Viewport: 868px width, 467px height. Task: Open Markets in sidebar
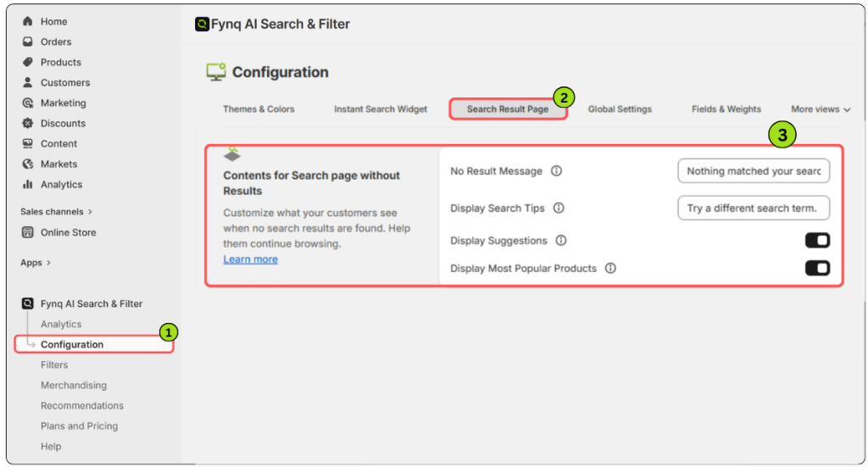[58, 164]
